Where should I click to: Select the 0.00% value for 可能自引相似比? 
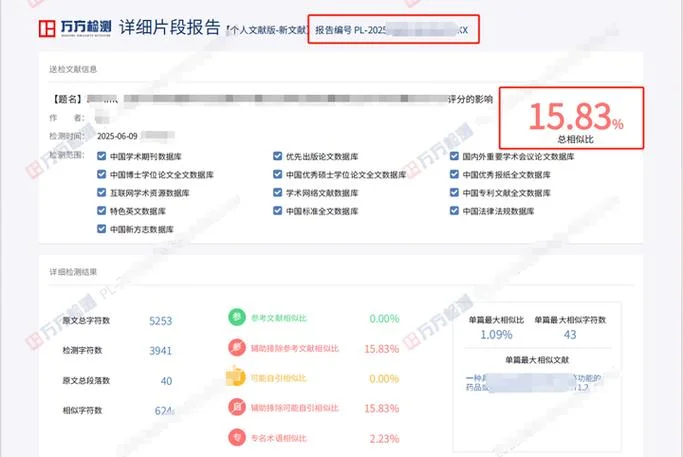click(x=384, y=379)
